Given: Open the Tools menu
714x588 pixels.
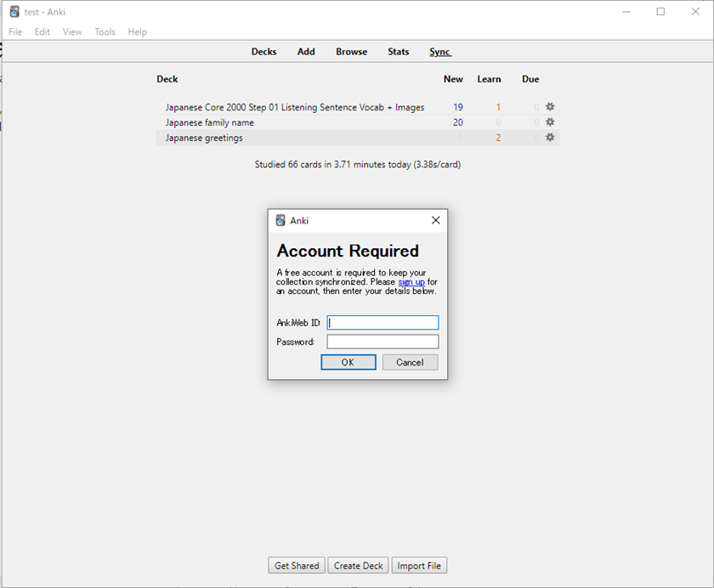Looking at the screenshot, I should coord(105,31).
